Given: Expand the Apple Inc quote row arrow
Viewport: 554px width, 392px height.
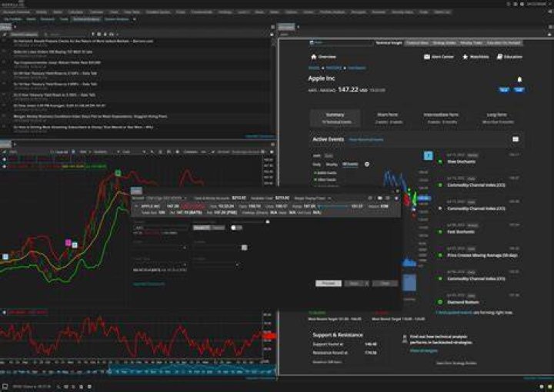Looking at the screenshot, I should [136, 206].
